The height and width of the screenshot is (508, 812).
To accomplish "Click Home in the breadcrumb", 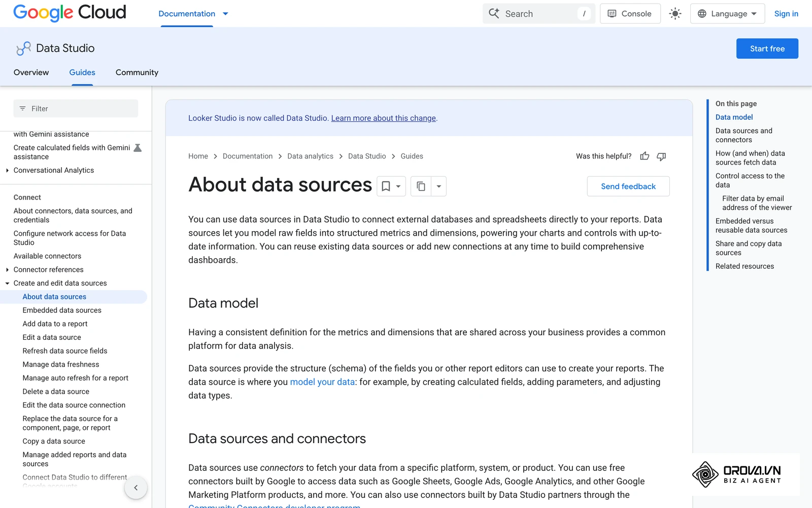I will click(198, 156).
